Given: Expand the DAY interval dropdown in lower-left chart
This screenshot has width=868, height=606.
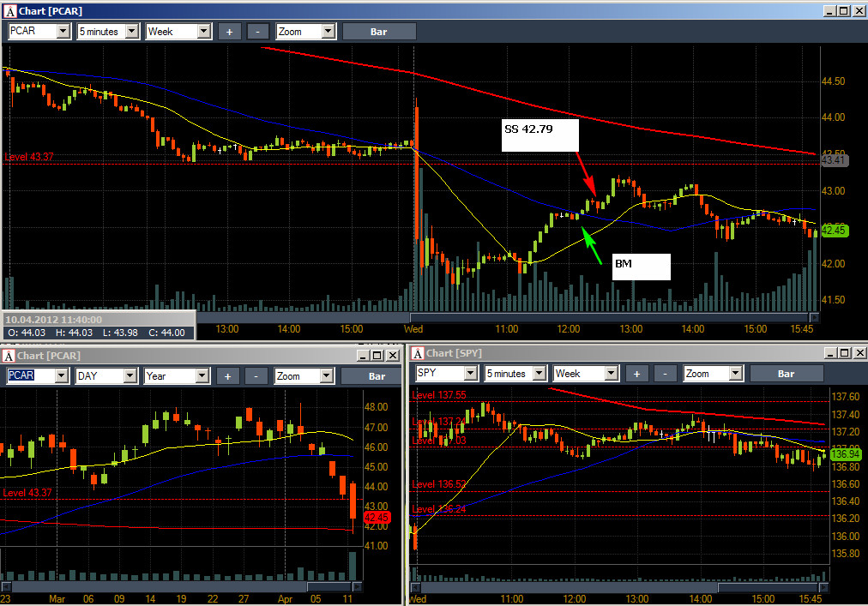Looking at the screenshot, I should coord(130,376).
